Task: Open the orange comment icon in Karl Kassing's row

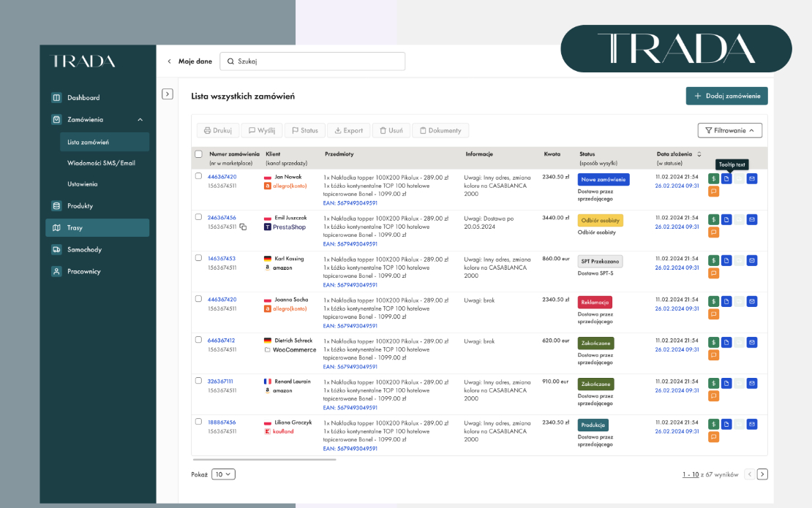Action: point(713,273)
